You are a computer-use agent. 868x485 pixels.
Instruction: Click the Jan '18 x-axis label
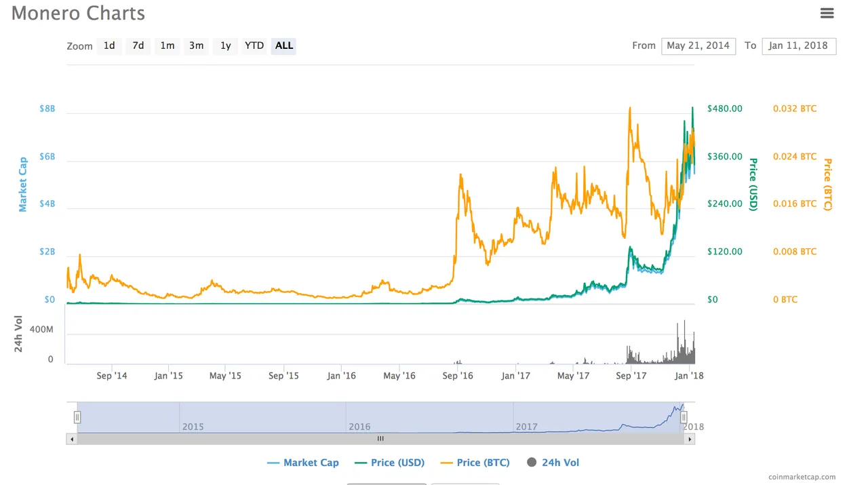690,375
